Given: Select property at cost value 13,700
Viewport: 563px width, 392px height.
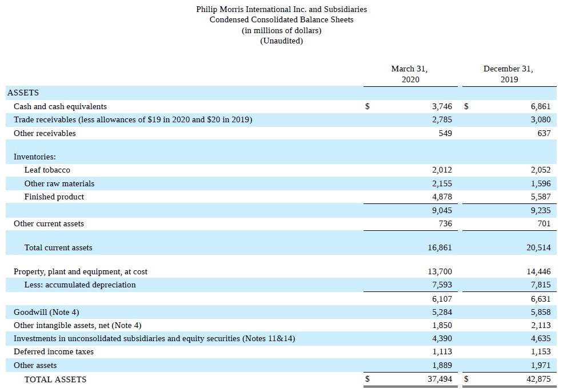Looking at the screenshot, I should [440, 272].
